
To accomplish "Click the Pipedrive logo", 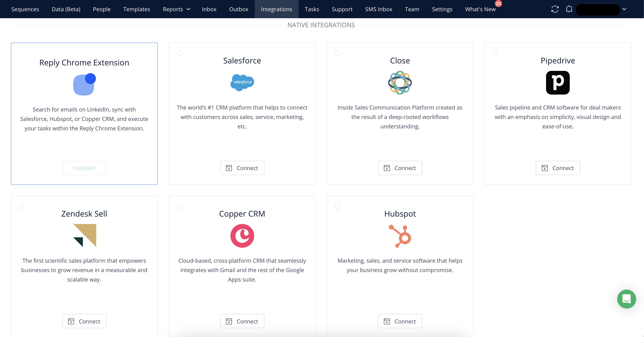I will [x=557, y=83].
